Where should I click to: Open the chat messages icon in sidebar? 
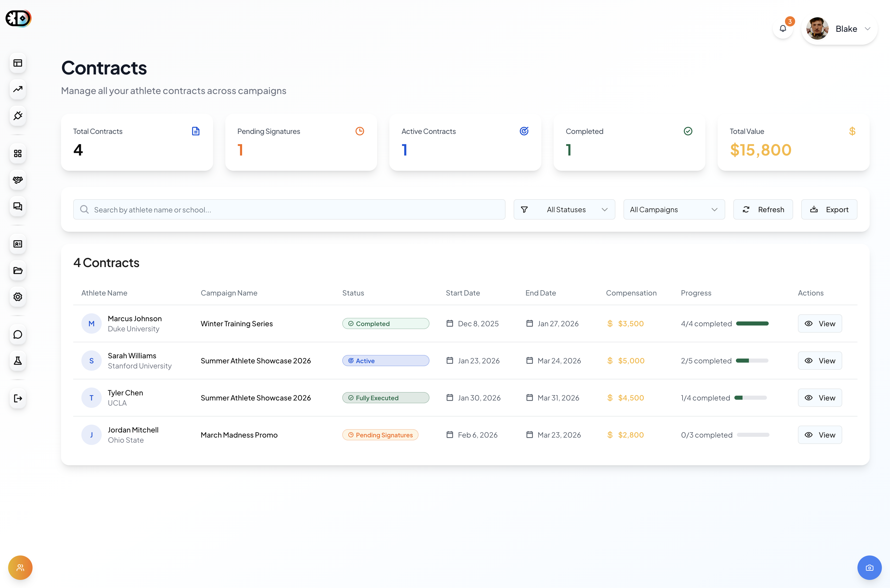[x=18, y=206]
